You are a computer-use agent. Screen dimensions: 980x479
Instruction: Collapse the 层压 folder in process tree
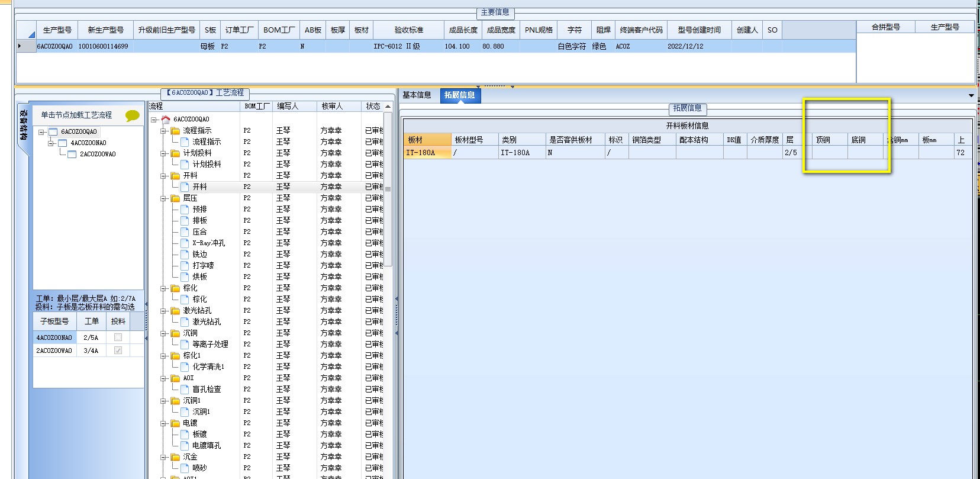coord(163,198)
